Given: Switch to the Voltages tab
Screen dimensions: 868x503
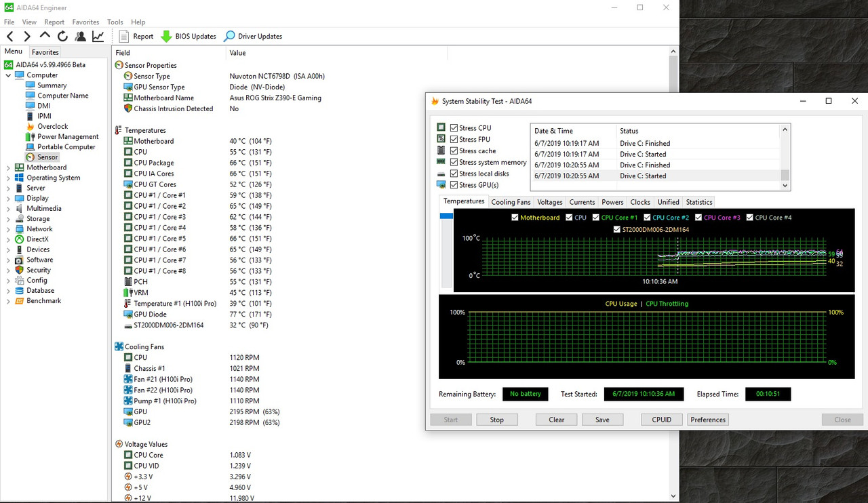Looking at the screenshot, I should [550, 202].
